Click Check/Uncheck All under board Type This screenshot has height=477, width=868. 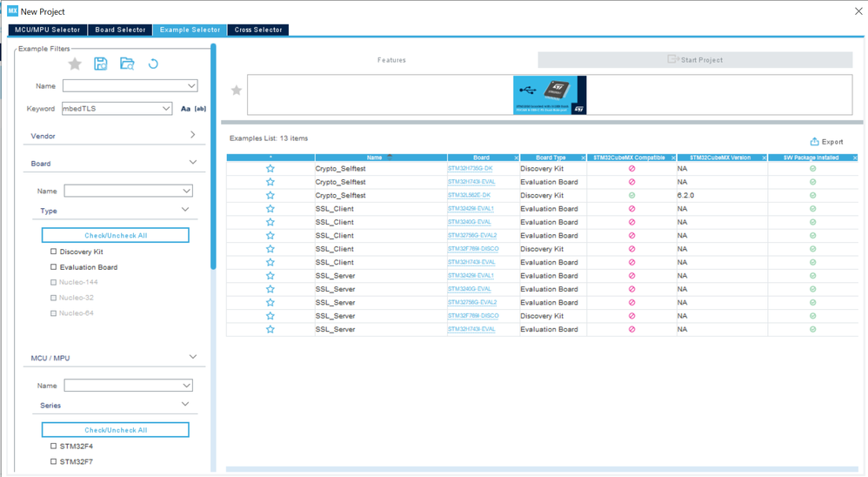pos(115,235)
